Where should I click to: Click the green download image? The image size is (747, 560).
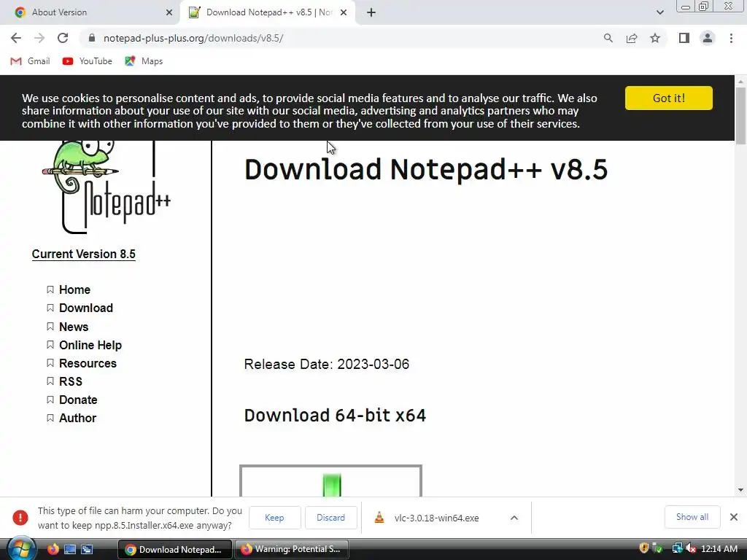coord(330,481)
